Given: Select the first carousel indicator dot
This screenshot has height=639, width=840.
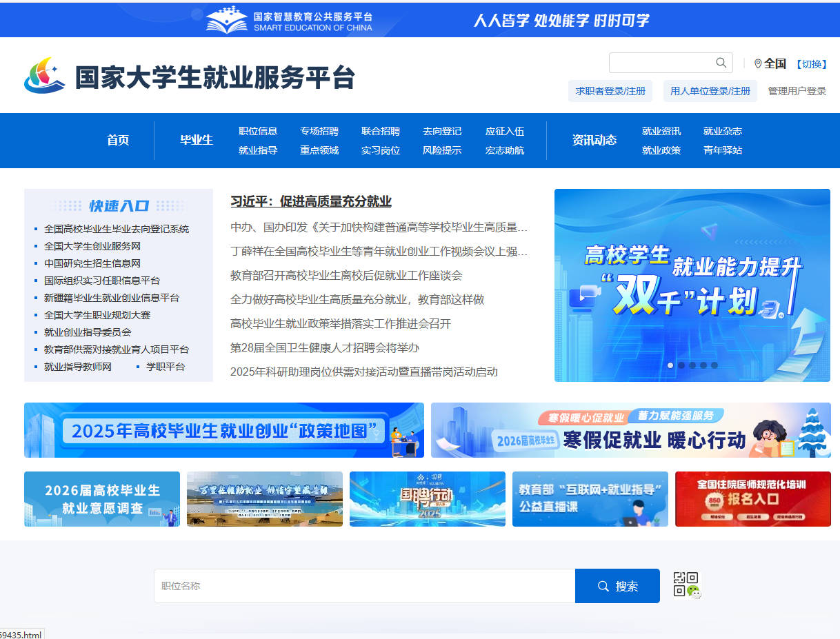Looking at the screenshot, I should click(x=670, y=365).
